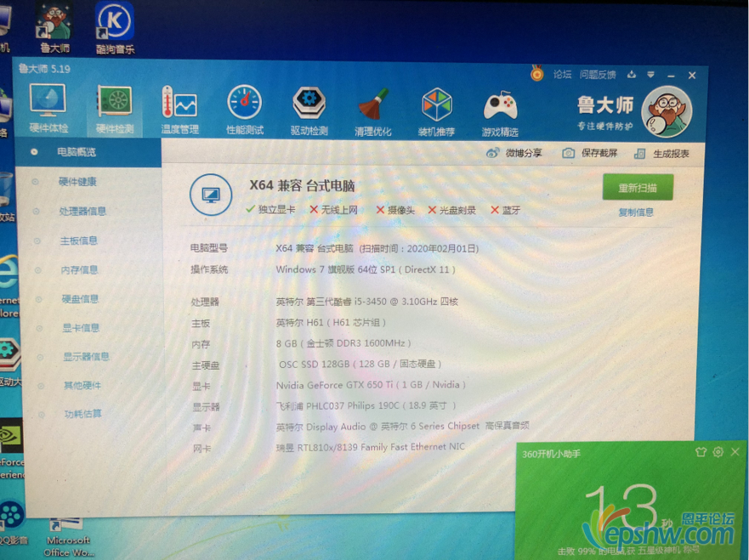This screenshot has width=749, height=560.
Task: Click the 8 GB 金士顿 DDR3 memory value
Action: pyautogui.click(x=343, y=343)
